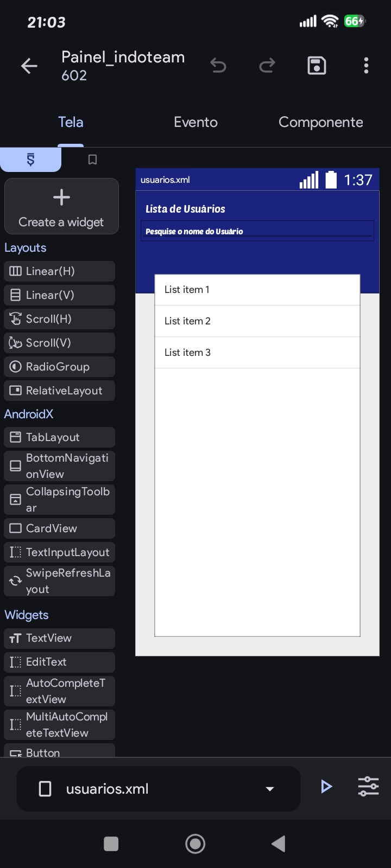The image size is (391, 868).
Task: Redo the last change
Action: (x=267, y=66)
